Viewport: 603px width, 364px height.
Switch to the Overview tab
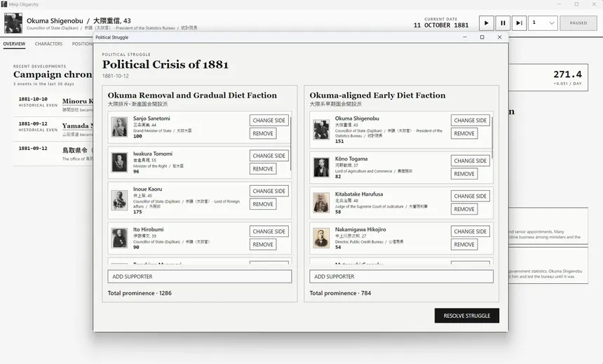(14, 44)
